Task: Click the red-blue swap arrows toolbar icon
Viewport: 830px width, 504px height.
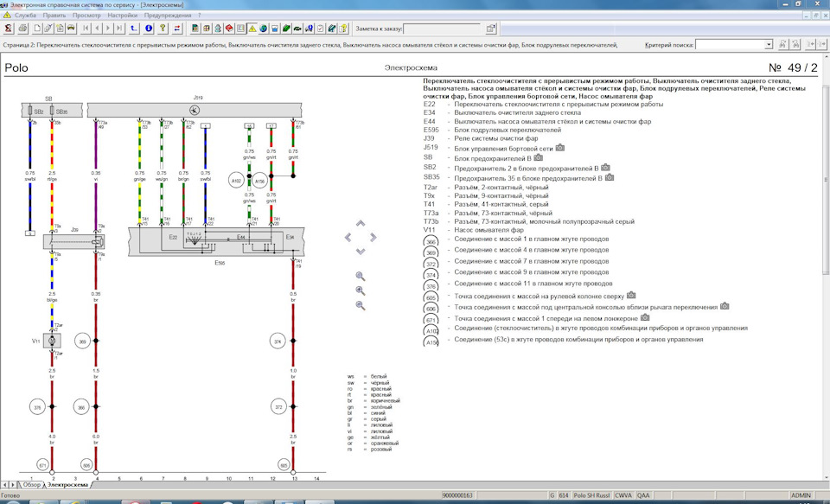Action: point(177,29)
